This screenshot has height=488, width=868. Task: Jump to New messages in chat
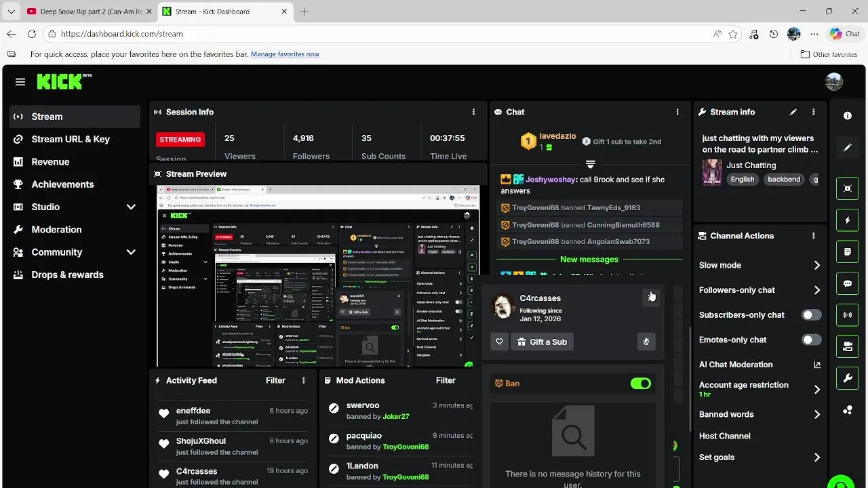(589, 260)
